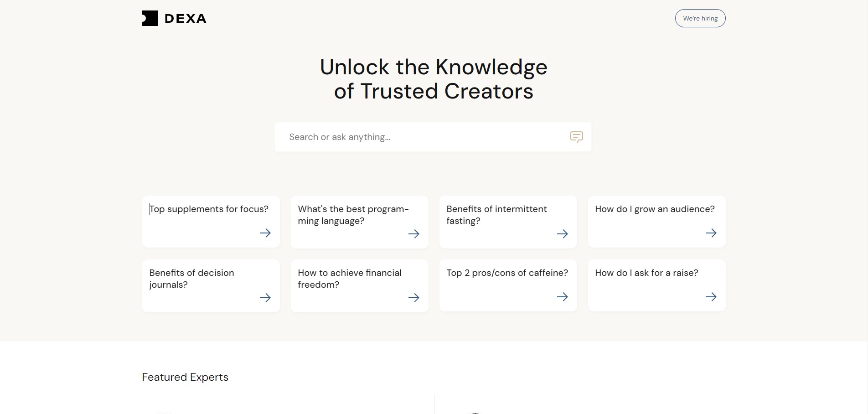Click the chat bubble icon in search bar
Viewport: 868px width, 414px height.
(577, 137)
